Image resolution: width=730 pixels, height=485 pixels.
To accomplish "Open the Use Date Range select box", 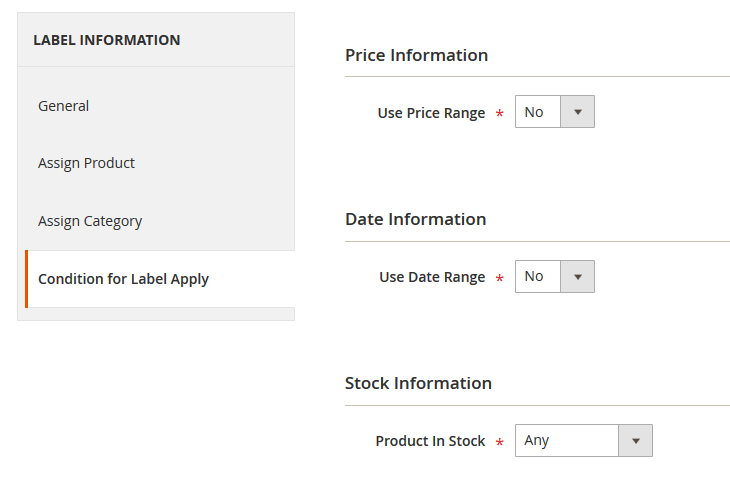I will point(539,276).
